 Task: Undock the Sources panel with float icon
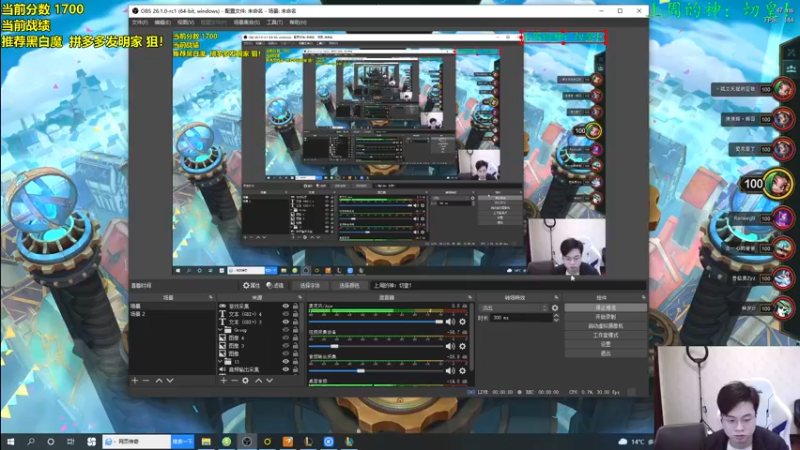click(x=300, y=297)
